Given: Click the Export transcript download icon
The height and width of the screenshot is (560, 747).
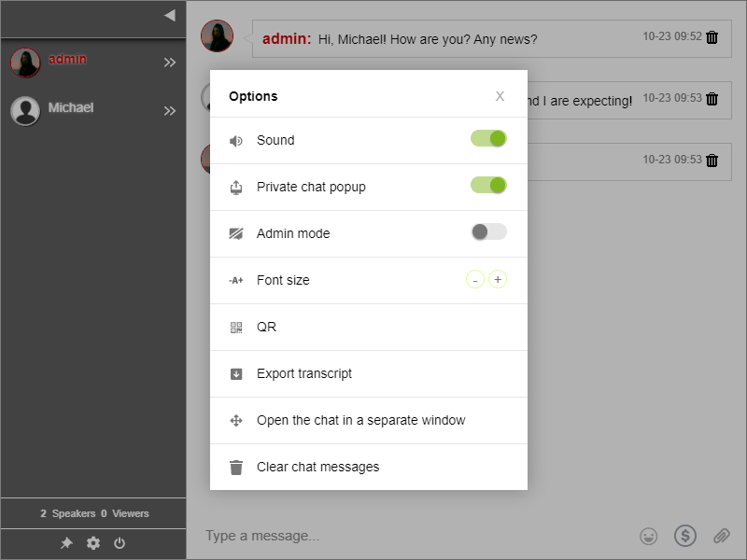Looking at the screenshot, I should coord(235,373).
